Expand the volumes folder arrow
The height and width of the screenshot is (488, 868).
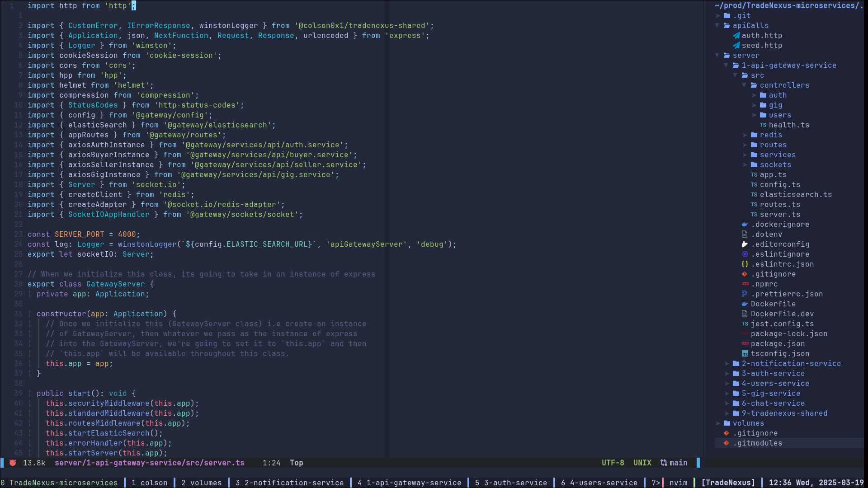coord(717,423)
